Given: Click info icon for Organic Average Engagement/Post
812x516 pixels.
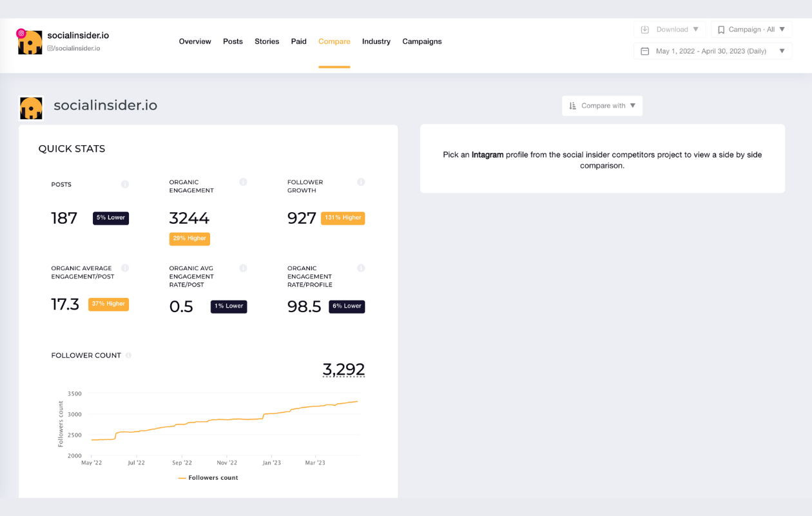Looking at the screenshot, I should pos(125,268).
